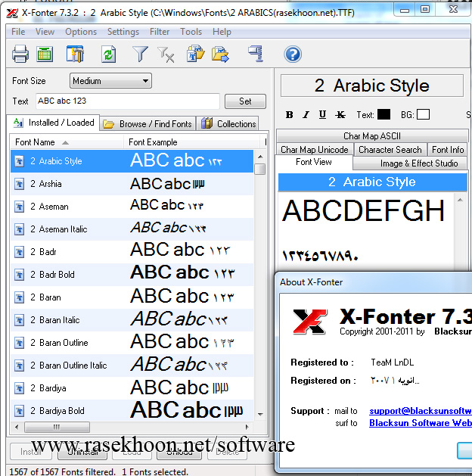
Task: Switch to Browse / Find Fonts tab
Action: (x=147, y=124)
